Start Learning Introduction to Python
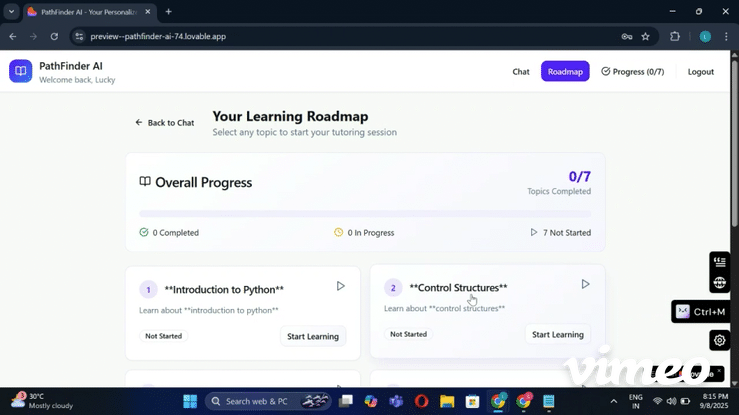 [x=313, y=336]
